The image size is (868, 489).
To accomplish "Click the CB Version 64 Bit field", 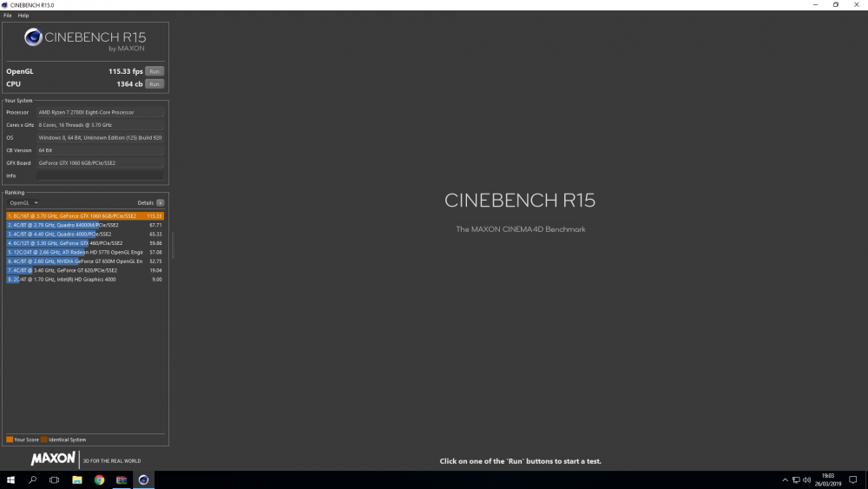I will (100, 150).
